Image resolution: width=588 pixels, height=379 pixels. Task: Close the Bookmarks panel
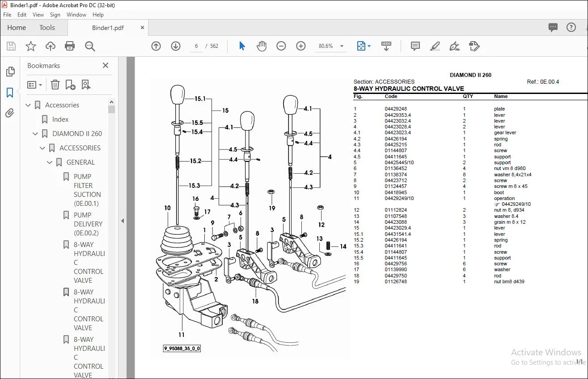pyautogui.click(x=106, y=65)
